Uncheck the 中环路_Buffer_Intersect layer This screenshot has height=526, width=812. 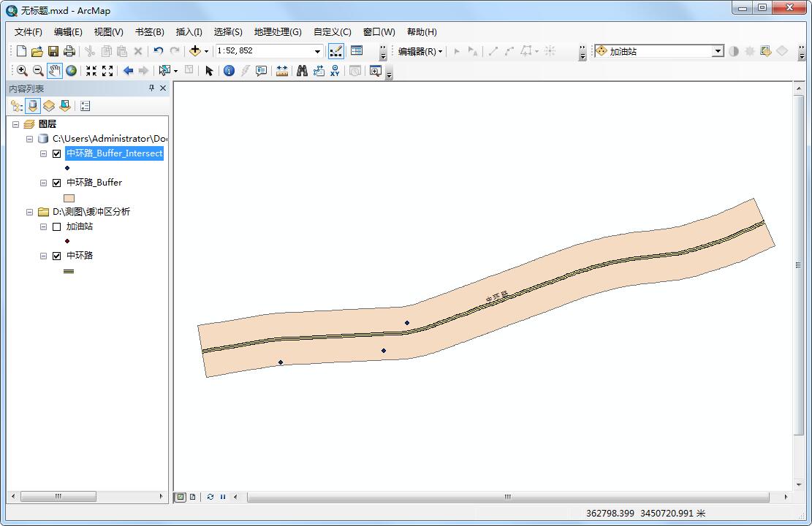[x=57, y=153]
